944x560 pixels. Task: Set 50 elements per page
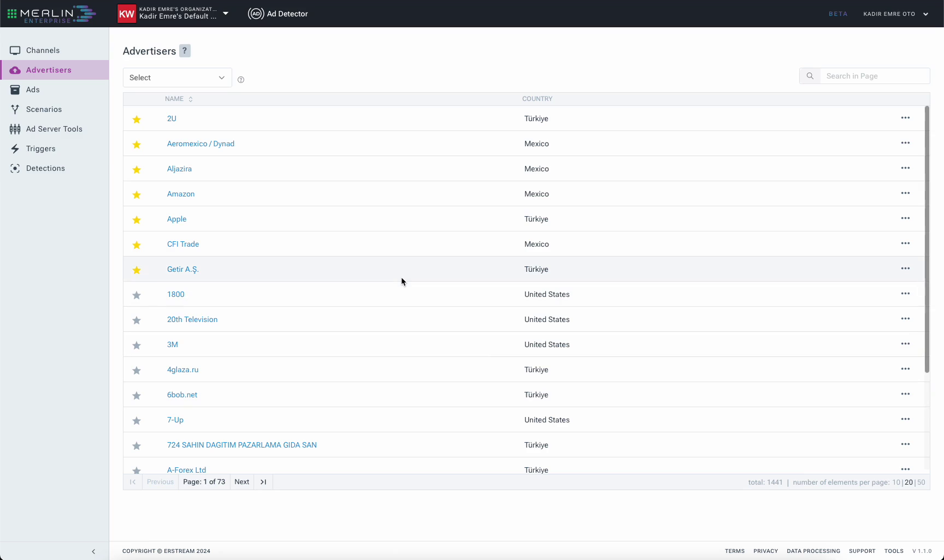[x=922, y=482]
